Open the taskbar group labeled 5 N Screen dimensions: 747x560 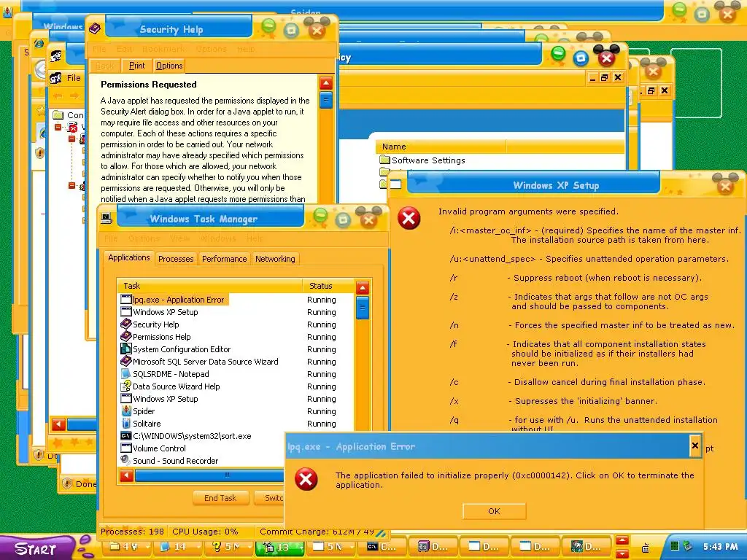coord(330,547)
